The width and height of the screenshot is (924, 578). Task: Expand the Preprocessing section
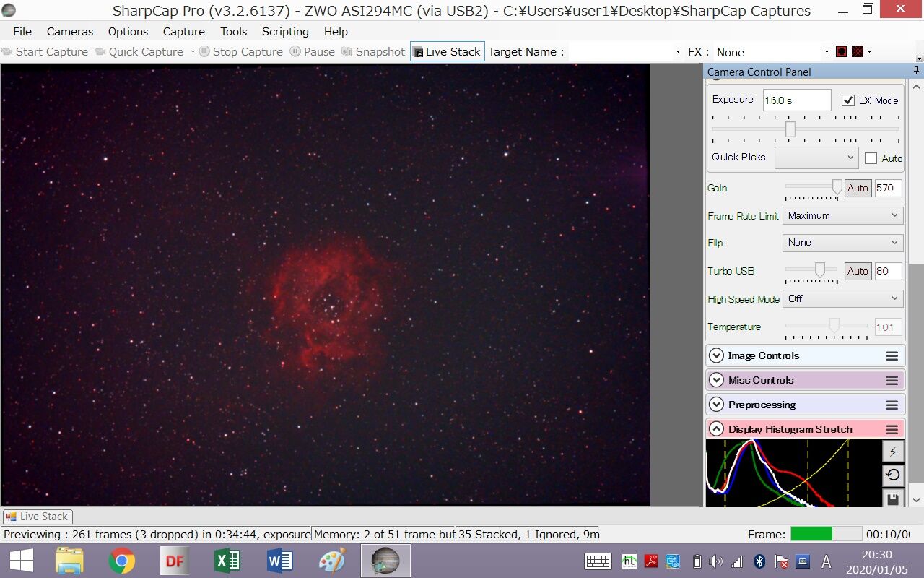(716, 405)
